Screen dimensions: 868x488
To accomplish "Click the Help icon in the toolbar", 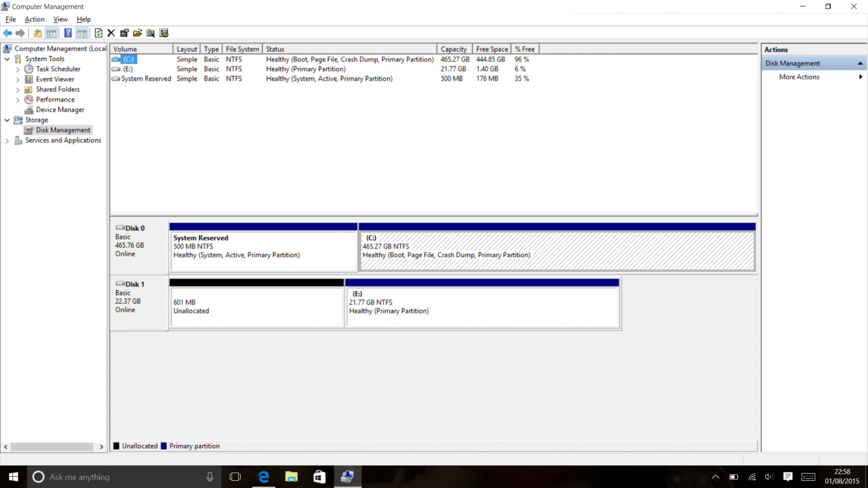I will [68, 33].
